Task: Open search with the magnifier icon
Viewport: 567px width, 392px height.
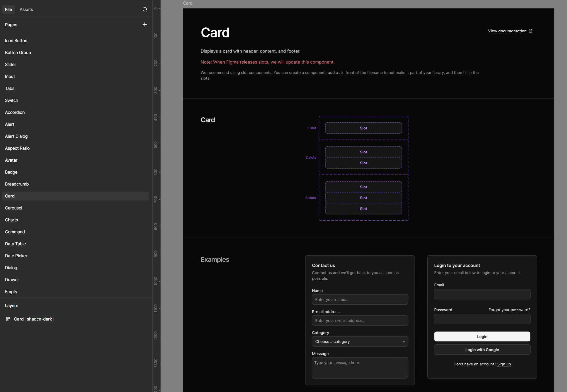Action: click(x=145, y=9)
